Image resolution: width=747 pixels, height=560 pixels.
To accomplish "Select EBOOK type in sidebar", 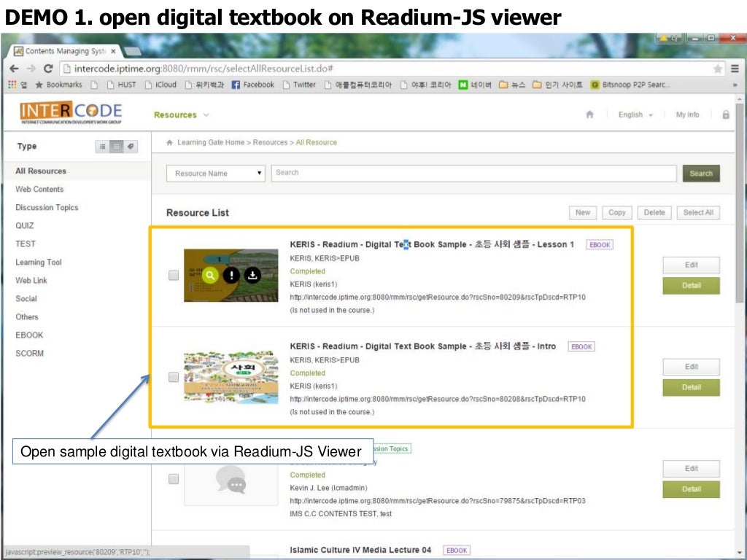I will (x=29, y=335).
